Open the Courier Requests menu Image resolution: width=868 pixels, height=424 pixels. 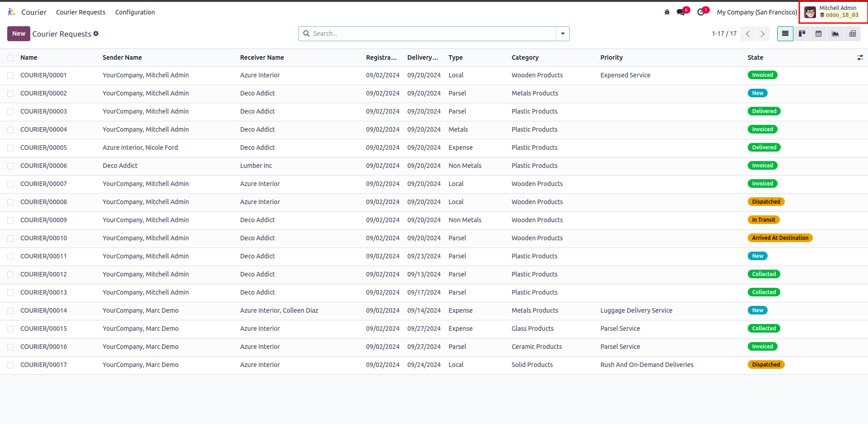coord(80,12)
